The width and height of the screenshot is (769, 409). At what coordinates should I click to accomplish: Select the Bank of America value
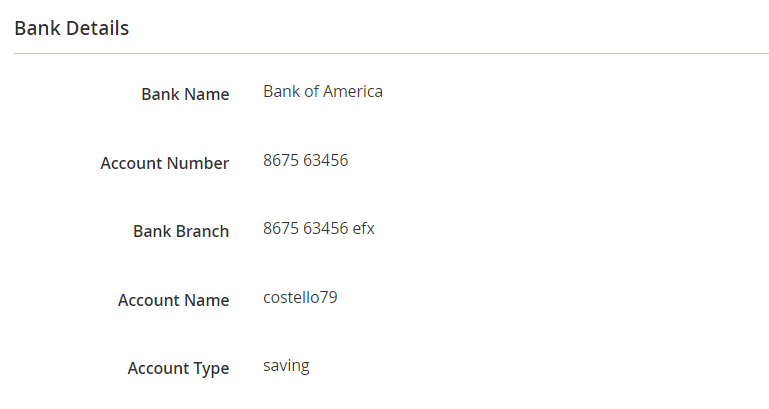(x=322, y=92)
